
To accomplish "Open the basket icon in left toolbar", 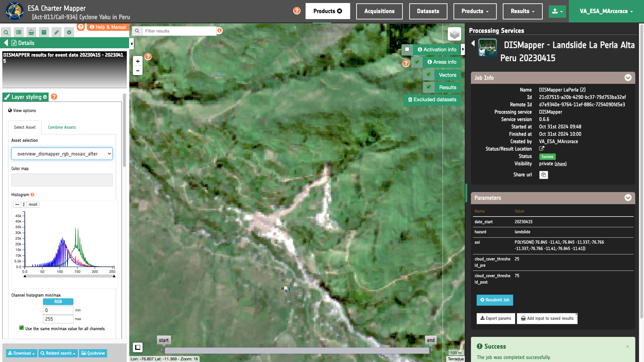I will (31, 33).
